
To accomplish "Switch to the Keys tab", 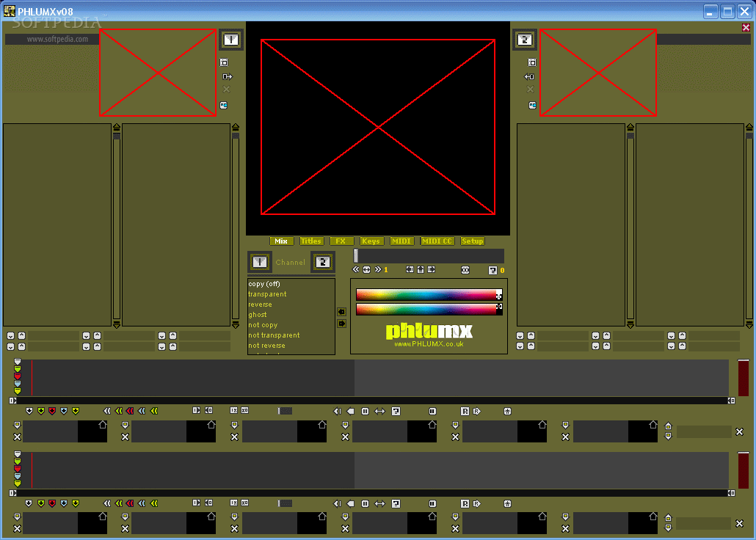I will pos(371,241).
